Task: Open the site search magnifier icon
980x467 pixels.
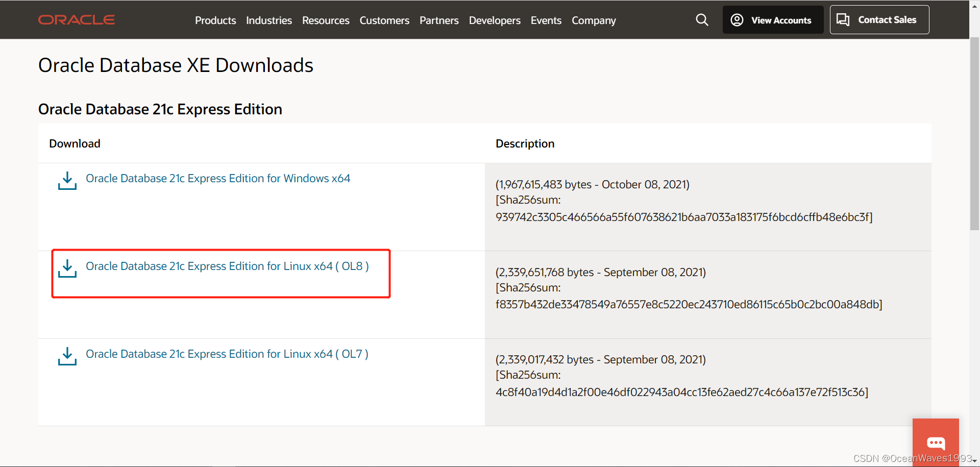Action: (x=702, y=20)
